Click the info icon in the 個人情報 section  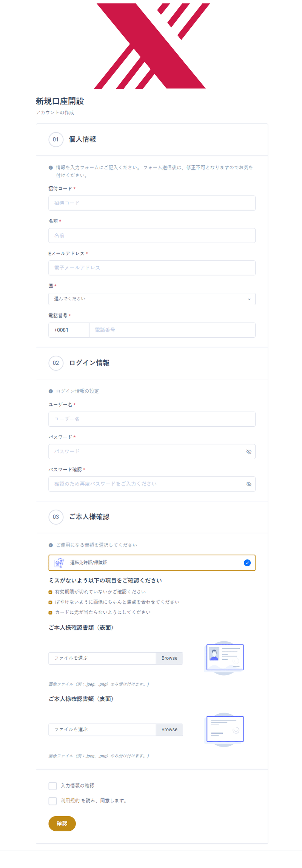click(x=50, y=167)
